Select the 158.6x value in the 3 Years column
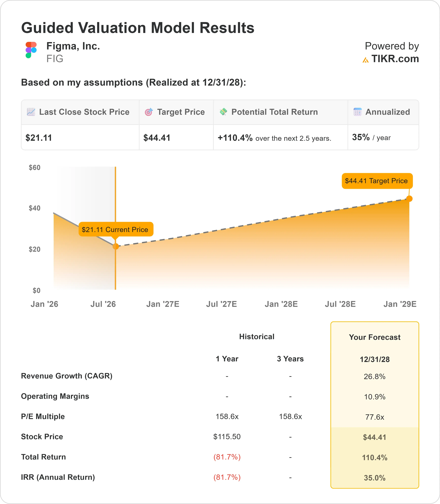The width and height of the screenshot is (440, 504). (290, 416)
